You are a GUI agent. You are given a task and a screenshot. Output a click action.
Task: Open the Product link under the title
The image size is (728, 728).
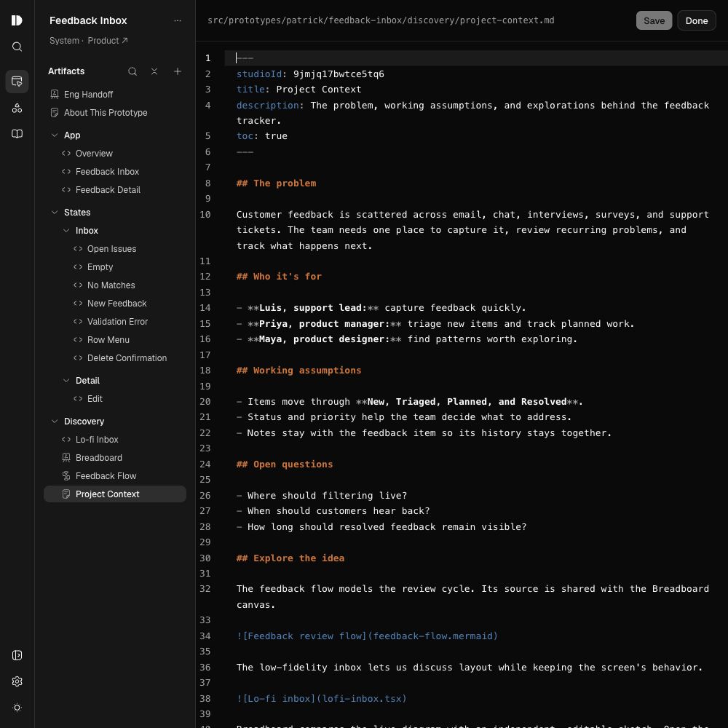(x=107, y=40)
